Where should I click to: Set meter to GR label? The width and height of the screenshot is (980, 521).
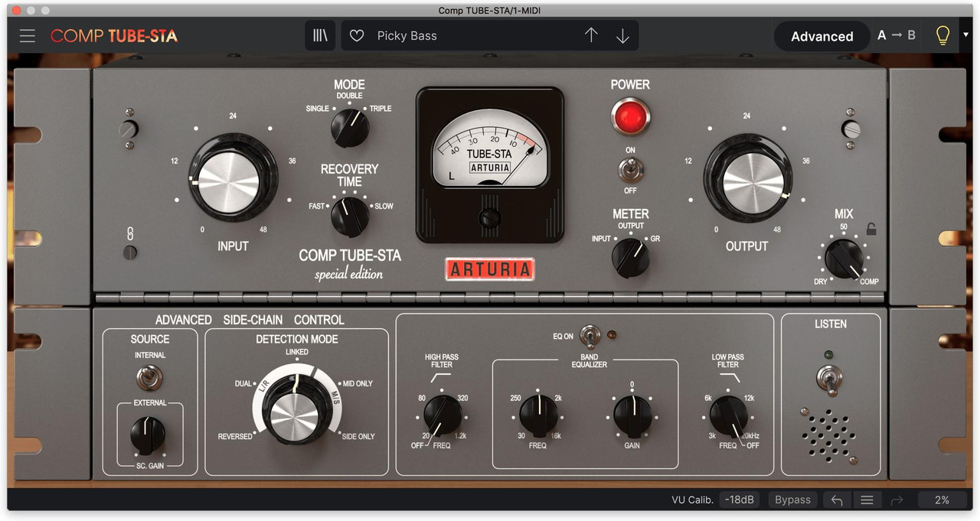pyautogui.click(x=655, y=239)
